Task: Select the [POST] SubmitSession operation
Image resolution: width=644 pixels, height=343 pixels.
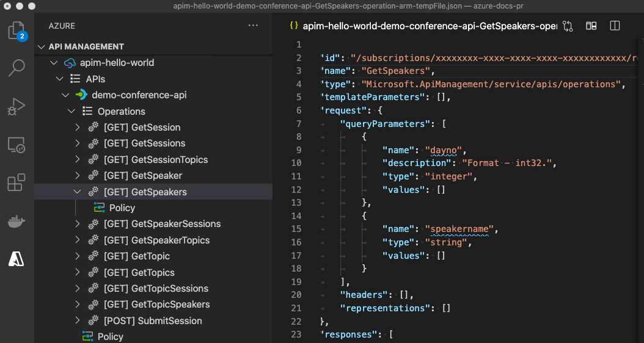Action: [153, 320]
